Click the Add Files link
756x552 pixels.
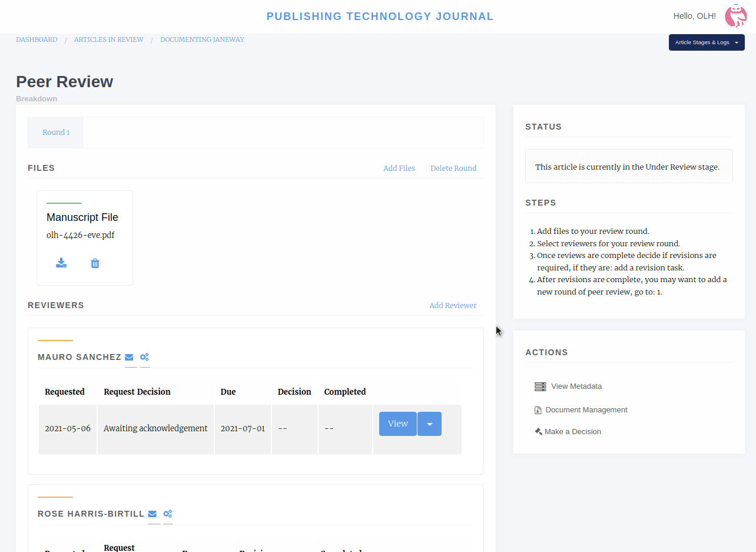pyautogui.click(x=399, y=168)
